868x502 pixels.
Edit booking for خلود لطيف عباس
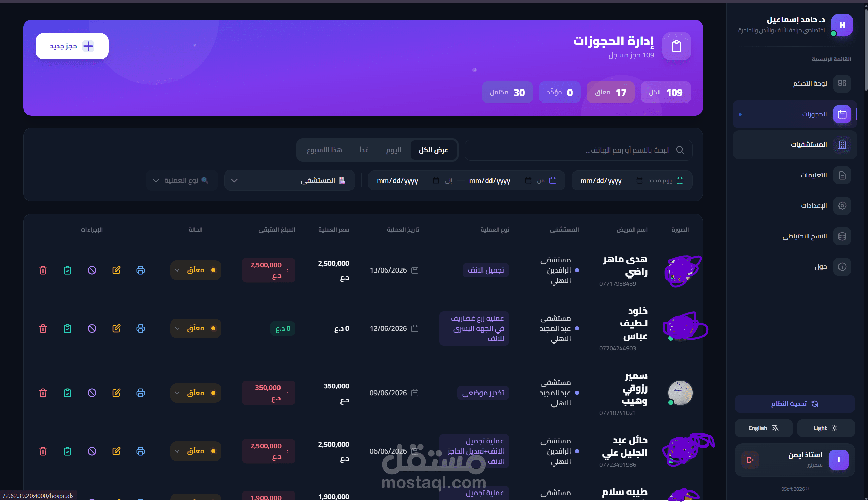click(x=116, y=328)
